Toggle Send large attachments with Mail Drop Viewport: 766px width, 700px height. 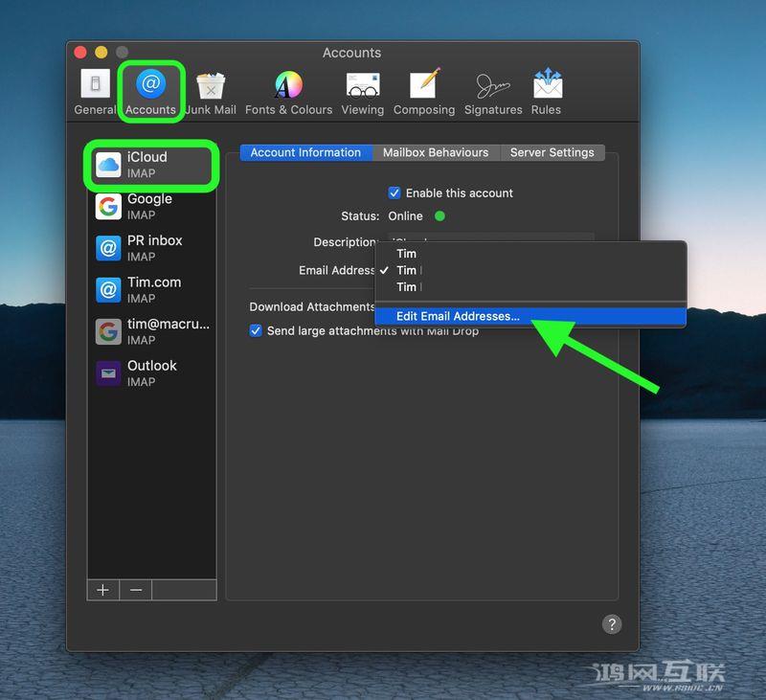coord(255,330)
